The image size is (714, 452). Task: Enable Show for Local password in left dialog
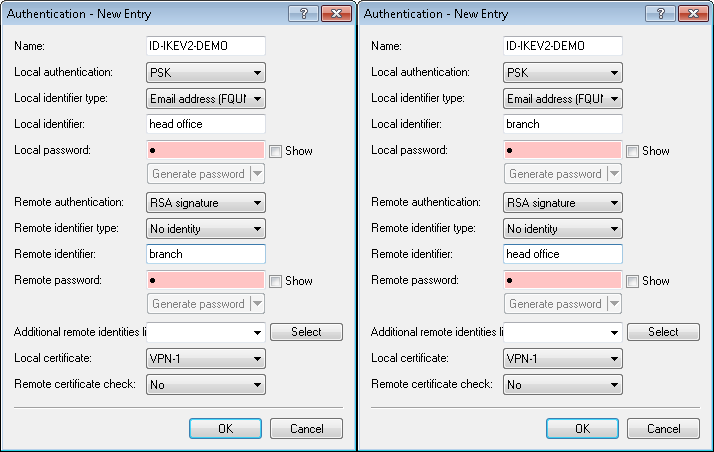tap(275, 151)
